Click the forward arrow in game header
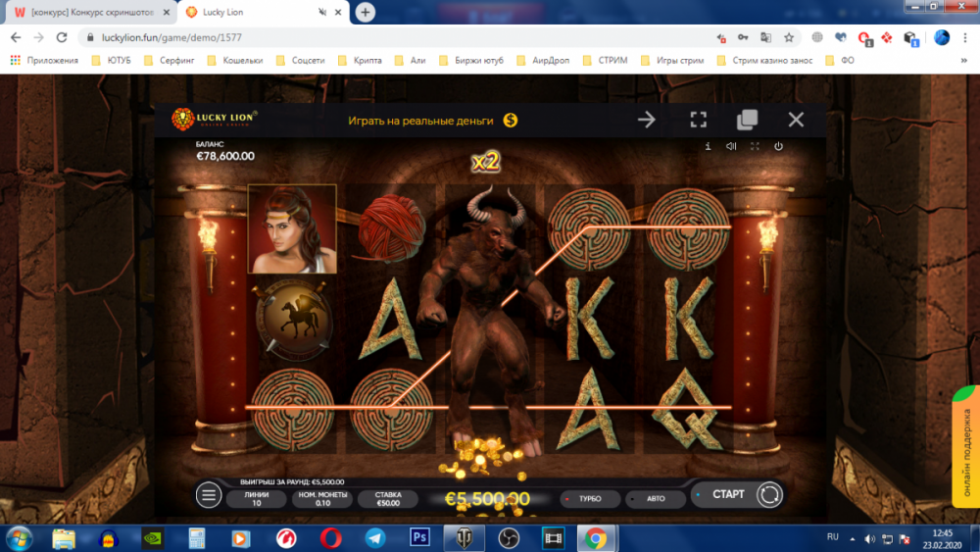The height and width of the screenshot is (552, 980). click(x=647, y=120)
